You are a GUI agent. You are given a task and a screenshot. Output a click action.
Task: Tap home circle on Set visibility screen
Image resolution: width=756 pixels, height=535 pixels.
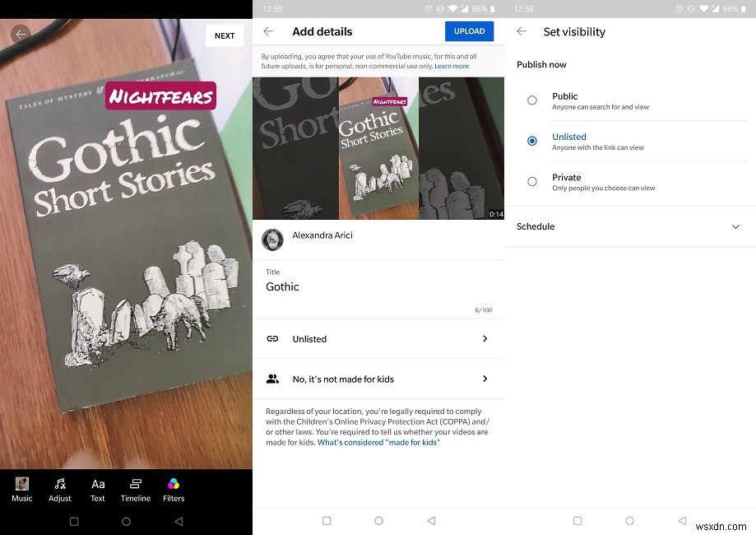tap(629, 521)
